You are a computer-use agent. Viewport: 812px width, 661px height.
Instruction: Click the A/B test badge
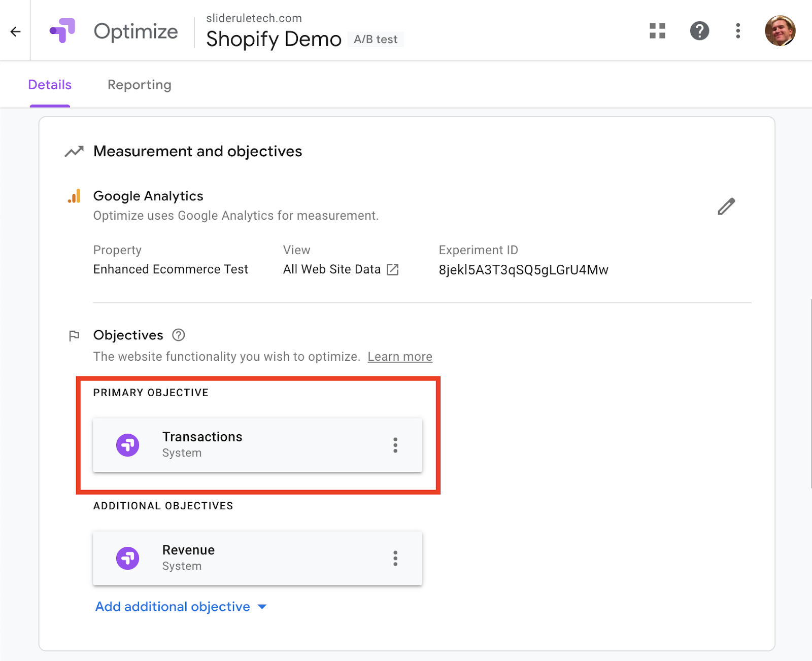click(376, 40)
